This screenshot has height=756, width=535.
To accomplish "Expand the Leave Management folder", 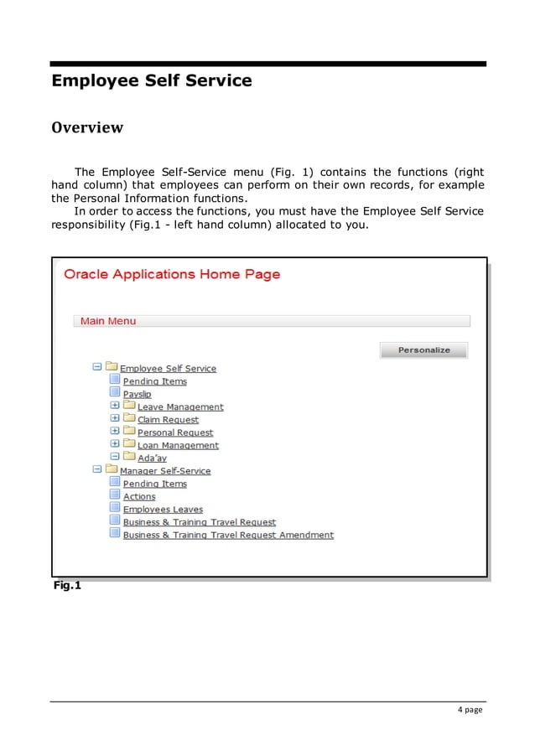I will pyautogui.click(x=115, y=406).
